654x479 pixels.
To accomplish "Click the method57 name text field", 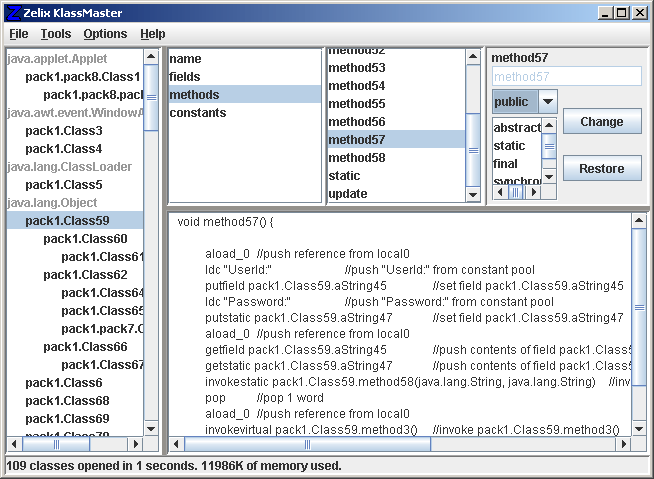I will coord(567,76).
